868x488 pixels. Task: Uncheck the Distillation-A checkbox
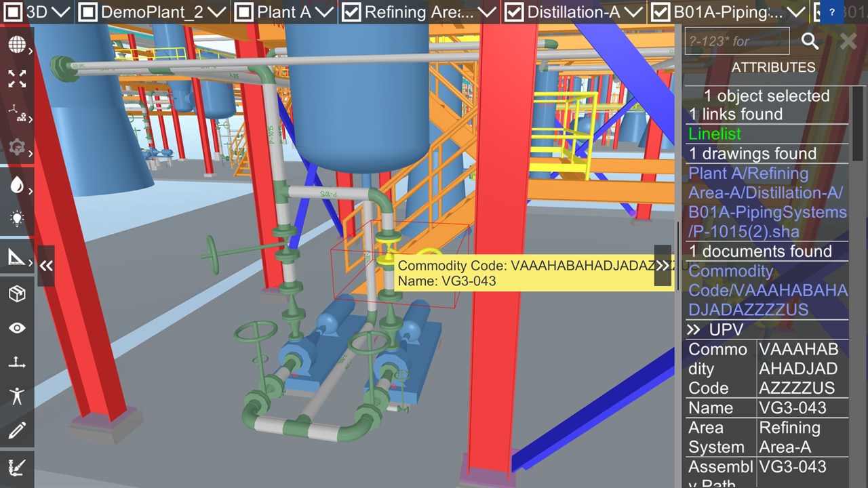[x=515, y=12]
